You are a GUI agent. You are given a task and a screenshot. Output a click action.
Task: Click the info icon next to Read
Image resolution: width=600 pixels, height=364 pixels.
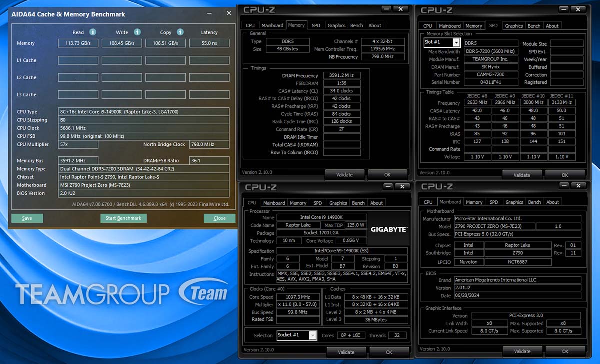click(92, 32)
